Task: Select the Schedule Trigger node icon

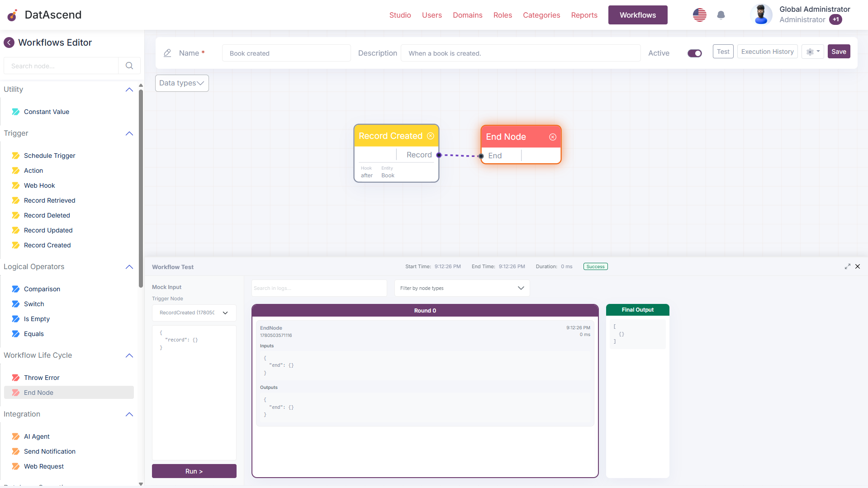Action: (x=16, y=156)
